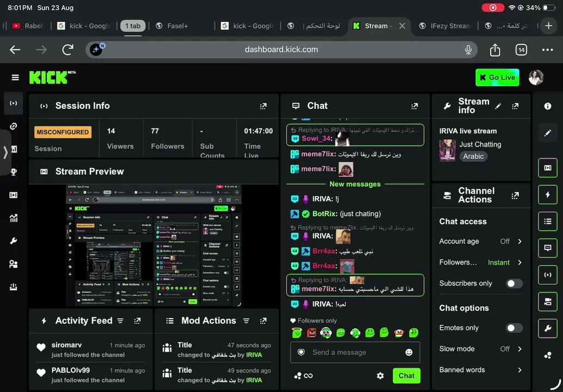Switch to the Rabeh YouTube tab
The height and width of the screenshot is (392, 563).
[x=28, y=26]
